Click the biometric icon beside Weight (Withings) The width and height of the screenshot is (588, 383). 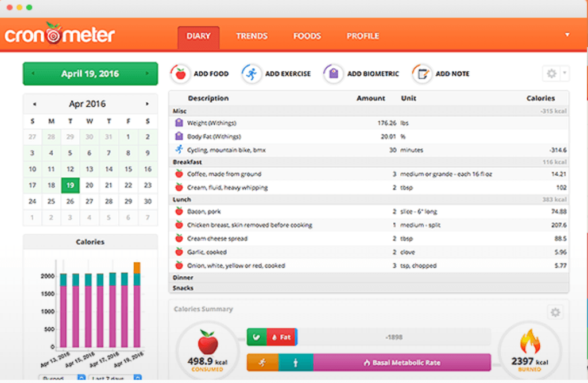[180, 122]
